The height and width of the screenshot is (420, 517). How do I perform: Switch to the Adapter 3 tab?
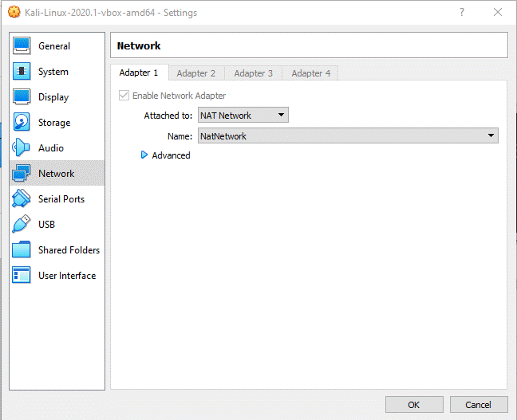pos(253,73)
